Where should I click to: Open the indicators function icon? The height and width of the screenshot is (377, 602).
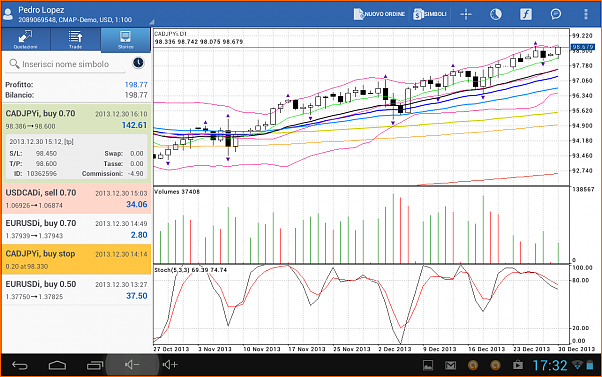point(526,14)
